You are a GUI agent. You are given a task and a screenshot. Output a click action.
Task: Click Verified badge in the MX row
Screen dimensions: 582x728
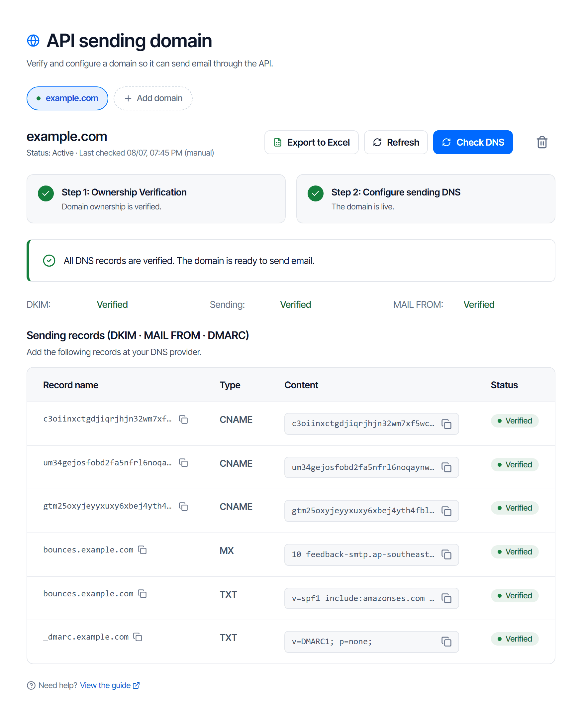(x=515, y=552)
